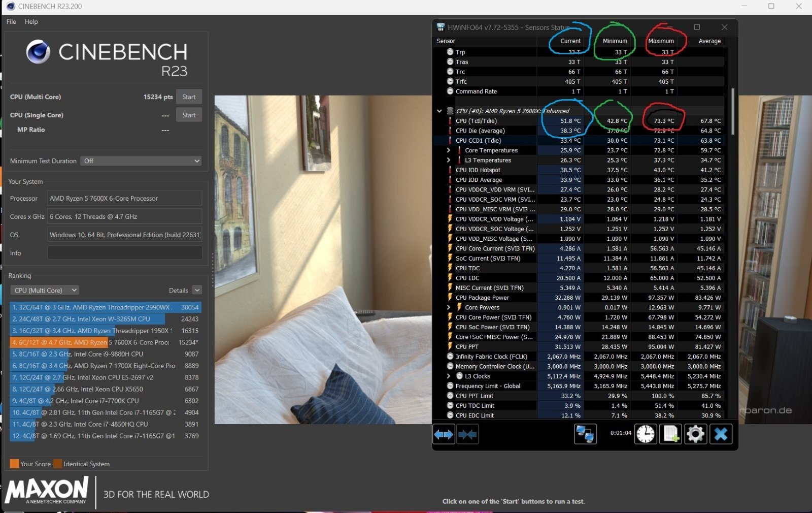Click the HWiNFO title bar app icon

click(x=441, y=27)
